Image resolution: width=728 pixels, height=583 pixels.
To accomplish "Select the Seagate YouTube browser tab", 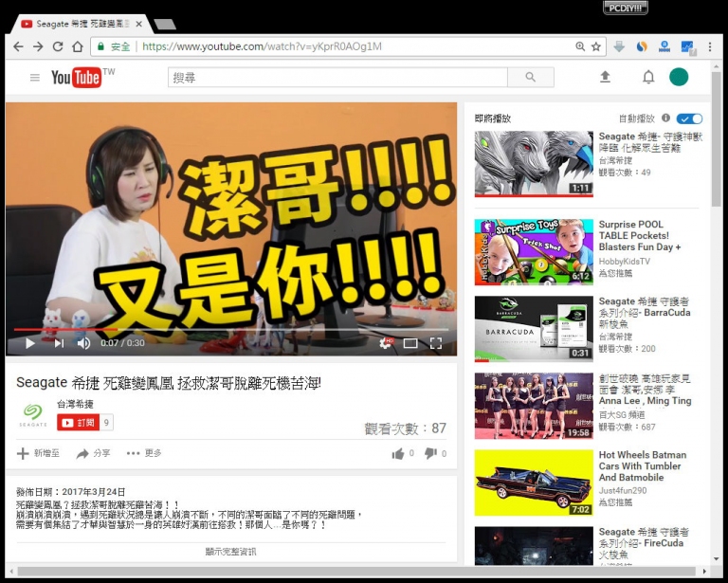I will pos(82,24).
